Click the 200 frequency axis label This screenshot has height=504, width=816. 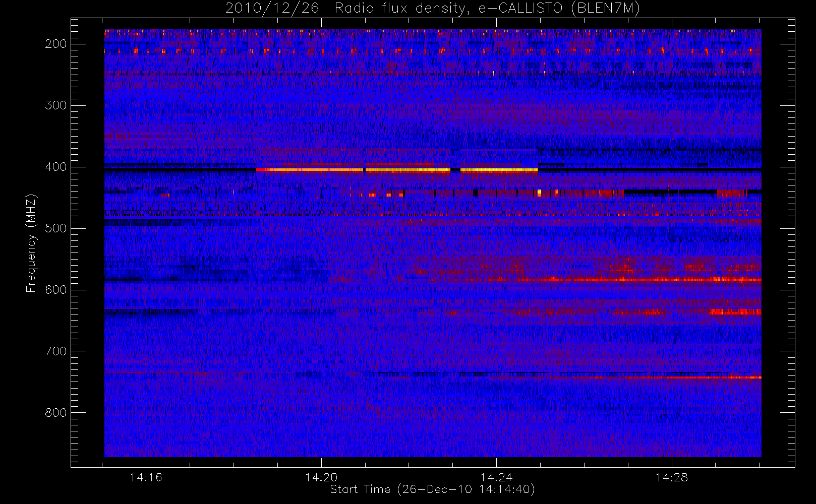click(x=56, y=44)
